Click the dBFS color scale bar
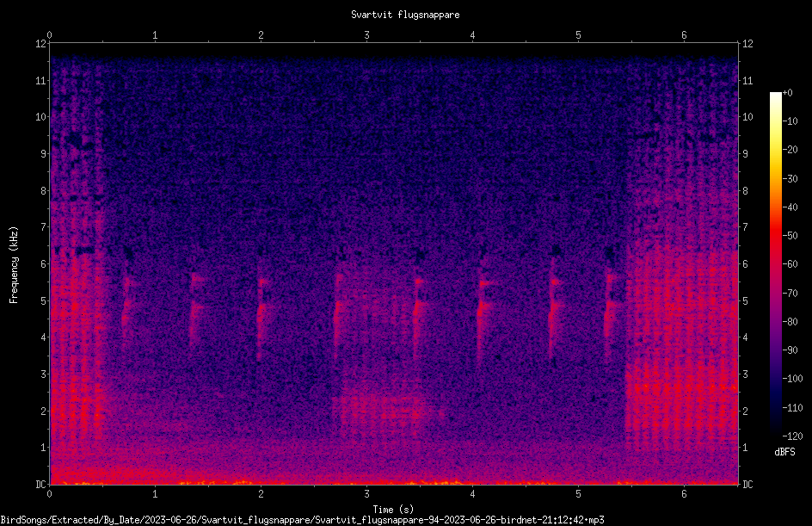 point(775,264)
